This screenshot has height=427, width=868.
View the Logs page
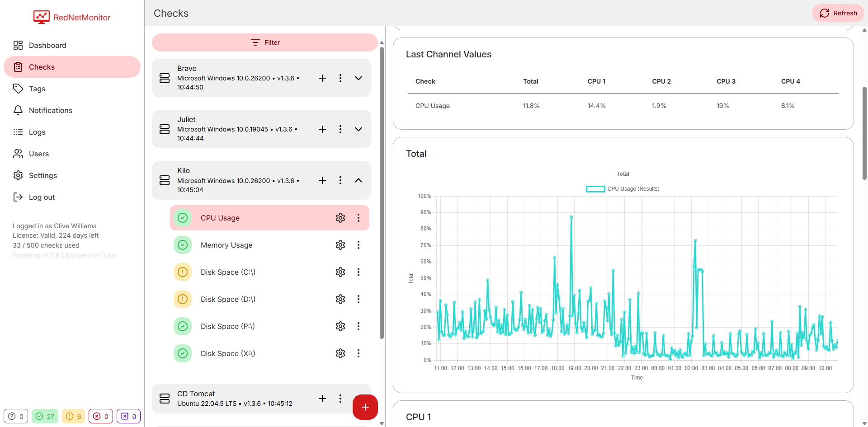coord(72,132)
